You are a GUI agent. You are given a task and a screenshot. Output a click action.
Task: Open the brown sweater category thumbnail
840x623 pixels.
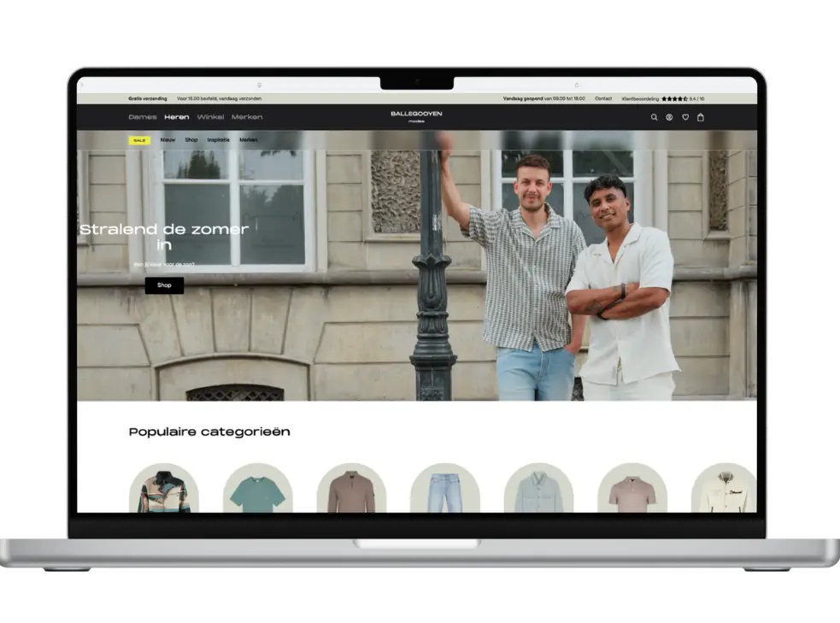pos(351,488)
